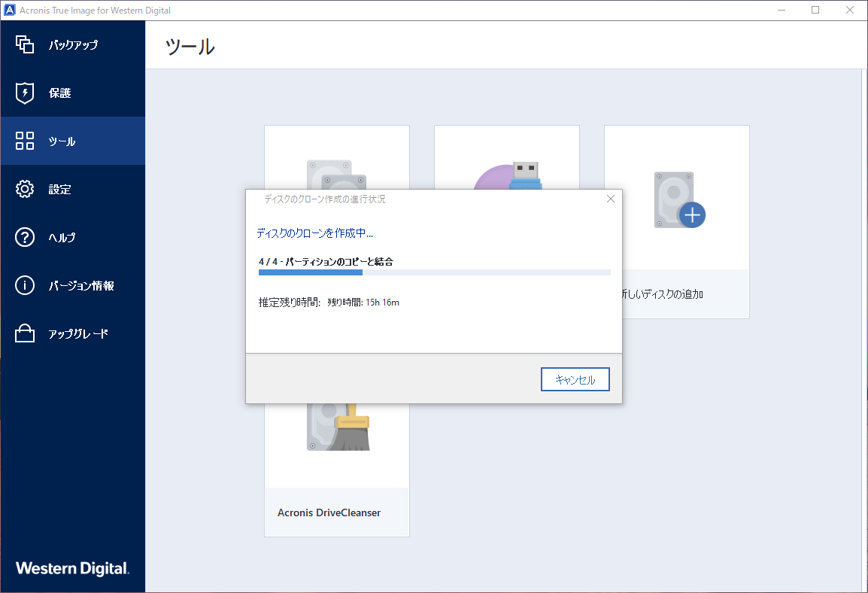Click the バージョン情報 info circle icon

pyautogui.click(x=24, y=285)
